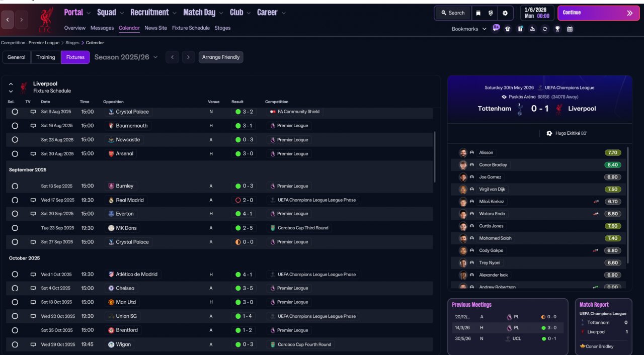Click Alisson's player portrait in ratings list
The width and height of the screenshot is (644, 355).
(x=463, y=153)
